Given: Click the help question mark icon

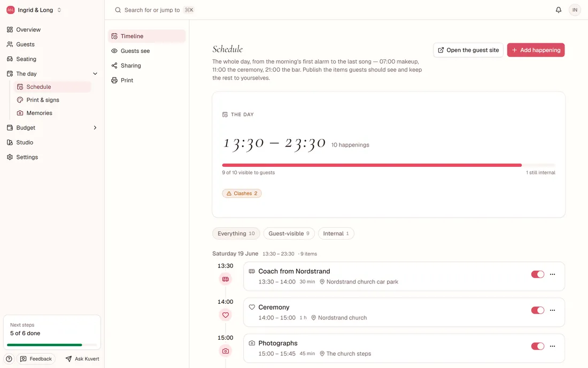Looking at the screenshot, I should pyautogui.click(x=9, y=359).
